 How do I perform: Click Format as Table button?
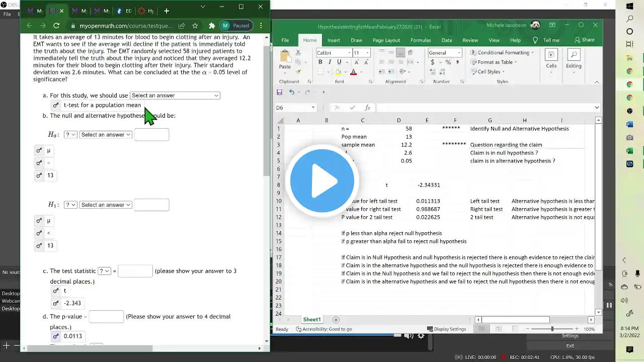click(x=494, y=62)
